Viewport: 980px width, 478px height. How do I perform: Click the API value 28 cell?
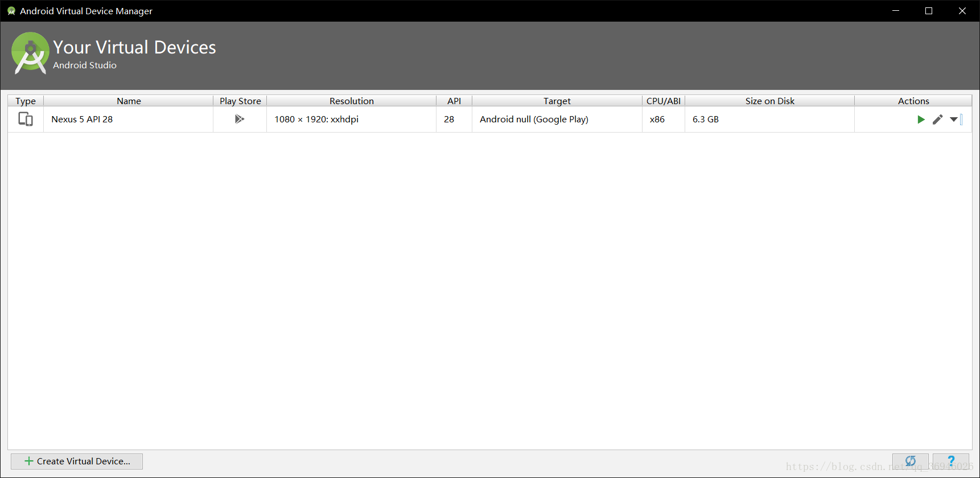click(x=454, y=119)
